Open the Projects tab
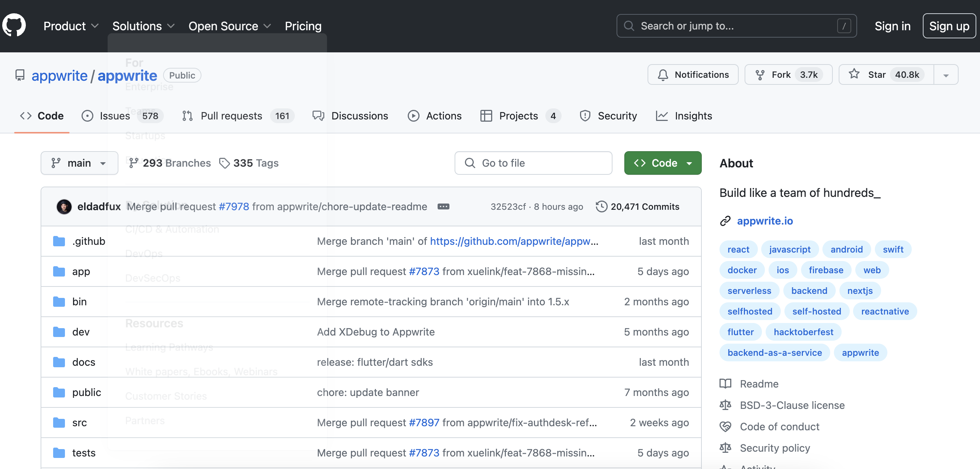Screen dimensions: 980x469 coord(520,115)
